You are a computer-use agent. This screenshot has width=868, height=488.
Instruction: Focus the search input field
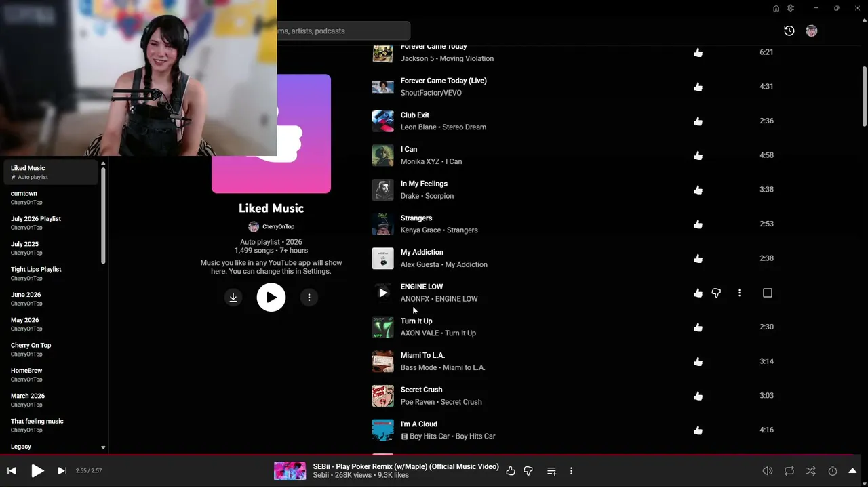[343, 30]
